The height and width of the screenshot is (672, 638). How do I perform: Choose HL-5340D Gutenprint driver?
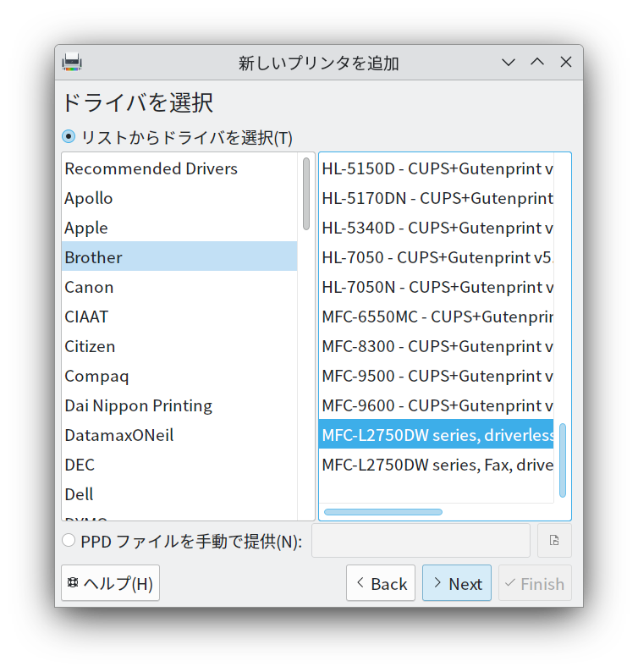point(436,228)
